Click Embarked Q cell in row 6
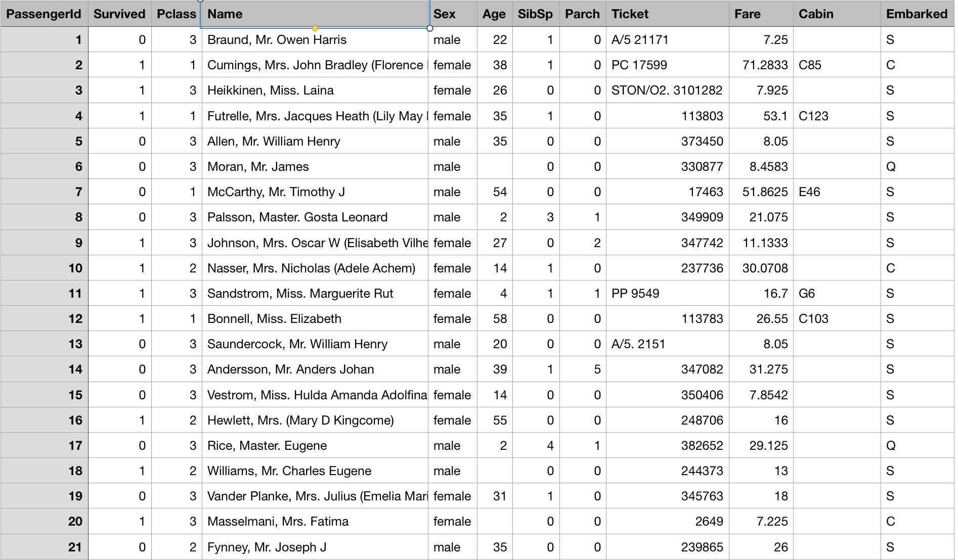 (917, 166)
